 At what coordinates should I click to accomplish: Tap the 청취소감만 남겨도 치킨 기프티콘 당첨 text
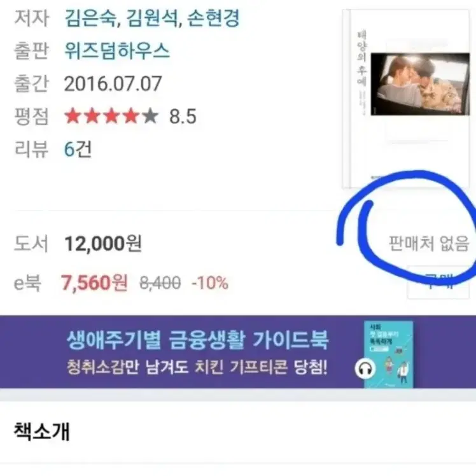click(197, 367)
